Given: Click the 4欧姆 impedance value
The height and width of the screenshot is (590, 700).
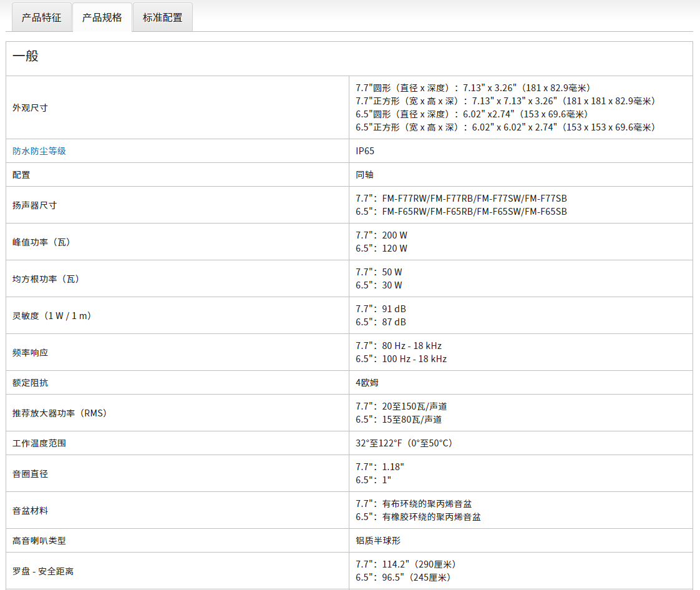Looking at the screenshot, I should 367,382.
